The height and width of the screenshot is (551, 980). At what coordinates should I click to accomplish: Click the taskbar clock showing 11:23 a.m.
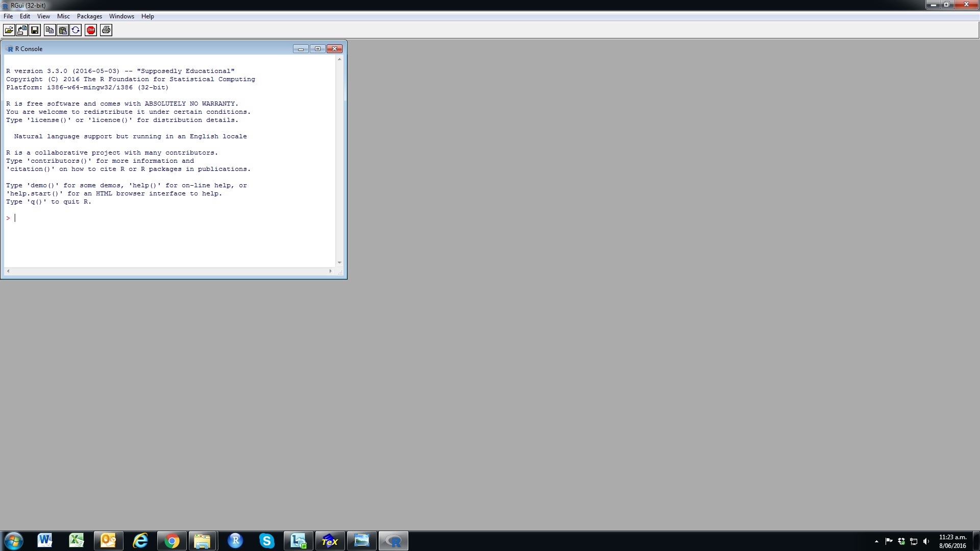tap(952, 541)
